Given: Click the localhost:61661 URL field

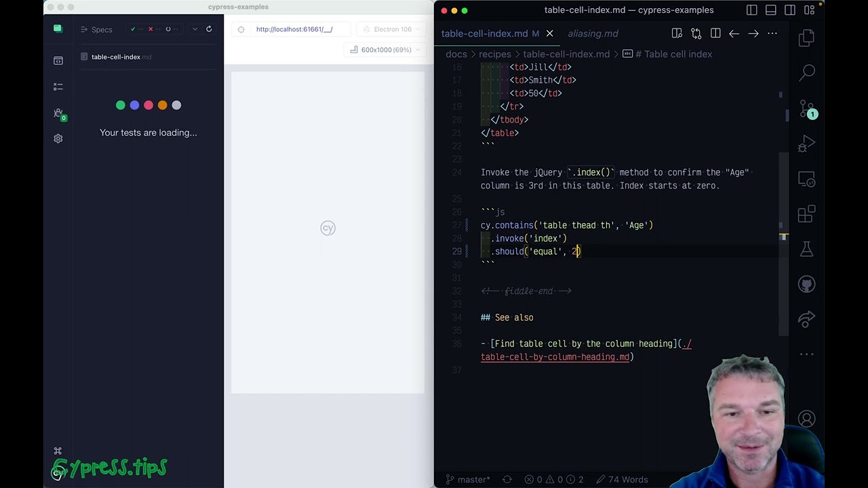Looking at the screenshot, I should click(x=294, y=30).
